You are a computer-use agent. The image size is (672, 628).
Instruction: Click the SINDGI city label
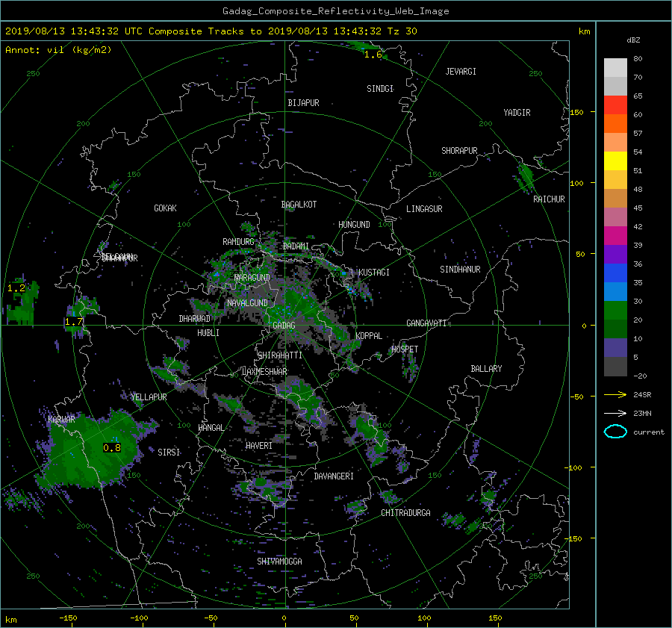[380, 89]
